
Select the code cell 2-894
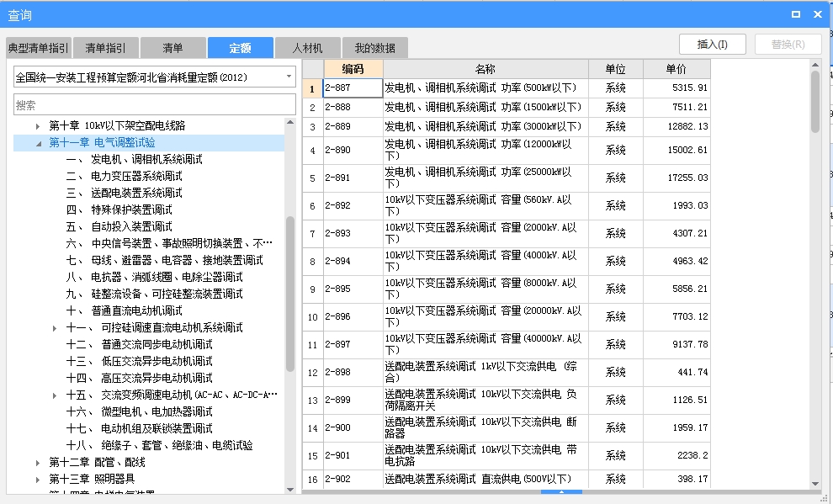point(353,262)
